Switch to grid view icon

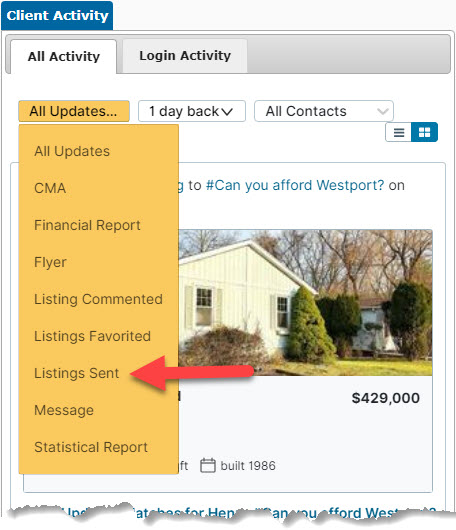pyautogui.click(x=424, y=132)
